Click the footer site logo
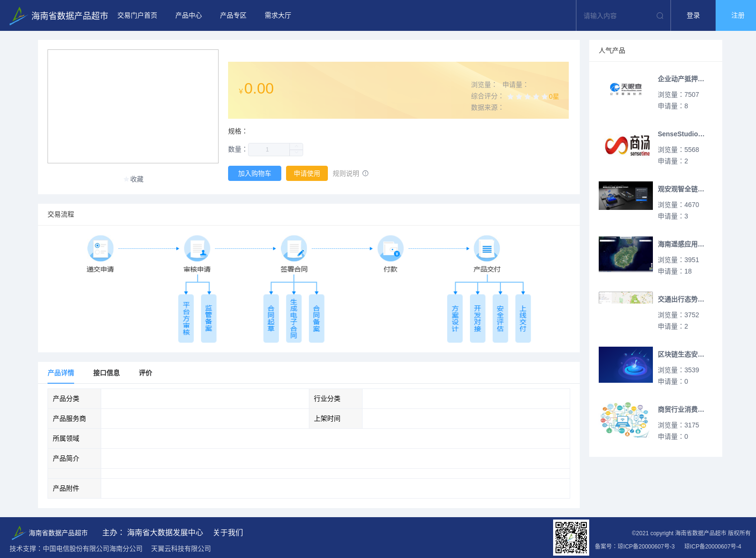Image resolution: width=756 pixels, height=558 pixels. point(18,533)
